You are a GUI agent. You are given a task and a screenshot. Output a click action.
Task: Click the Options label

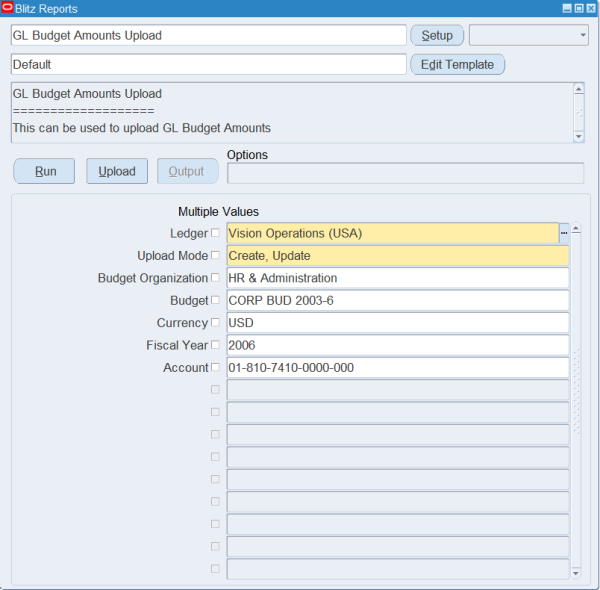247,155
